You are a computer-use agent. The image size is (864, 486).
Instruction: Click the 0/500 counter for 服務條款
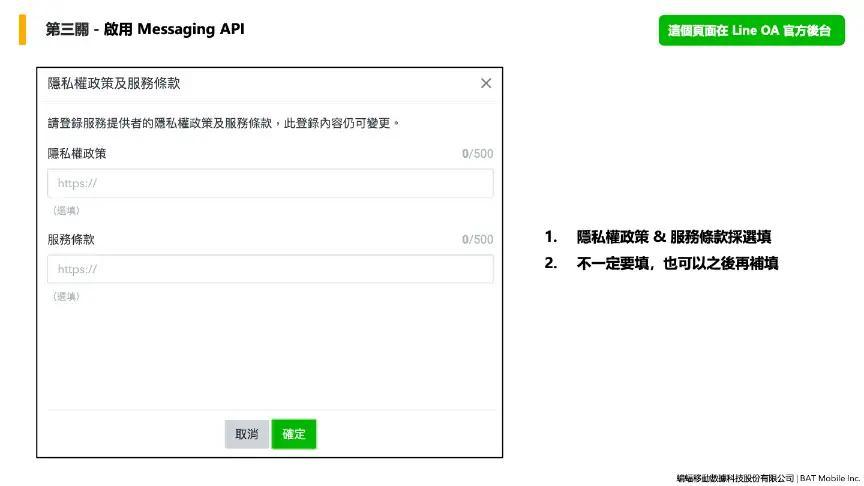point(477,240)
